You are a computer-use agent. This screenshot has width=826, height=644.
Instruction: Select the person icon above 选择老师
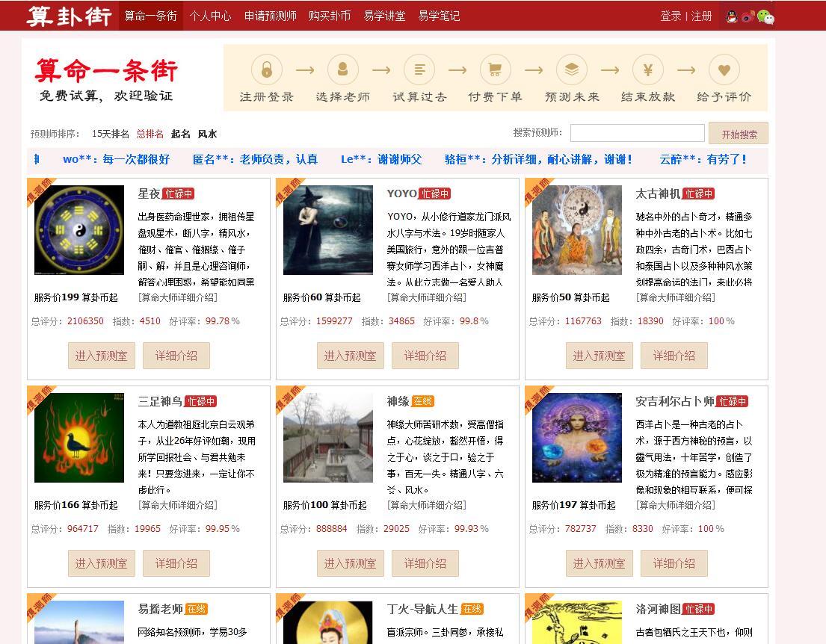pos(343,69)
